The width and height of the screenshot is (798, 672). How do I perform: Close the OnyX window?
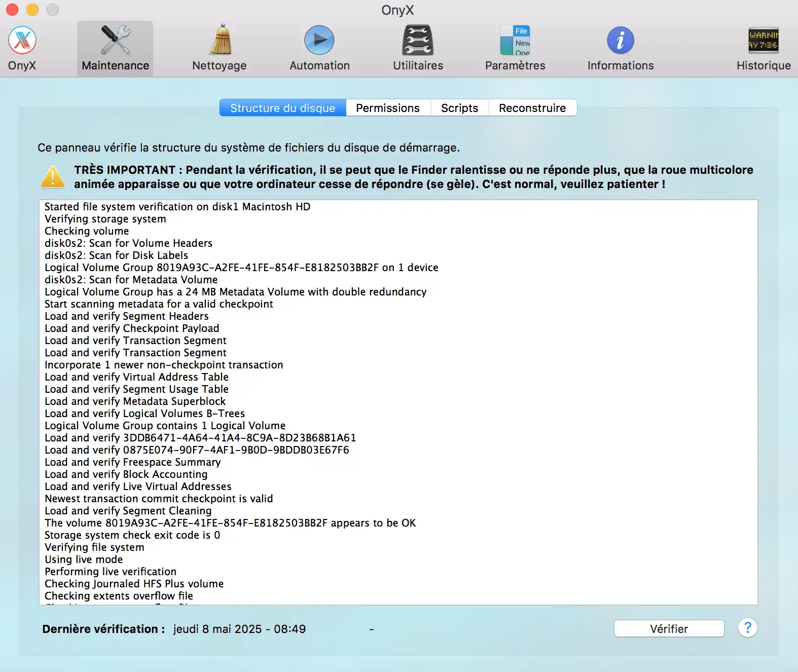(12, 10)
